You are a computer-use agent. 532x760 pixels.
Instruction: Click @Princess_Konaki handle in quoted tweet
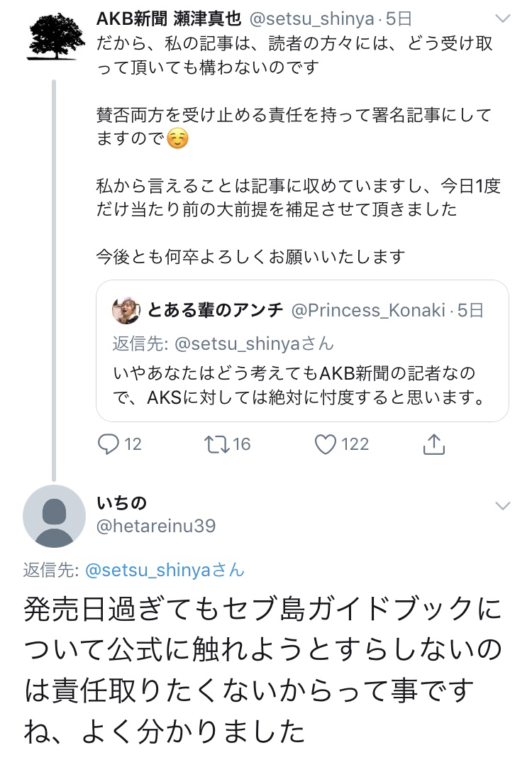[368, 310]
